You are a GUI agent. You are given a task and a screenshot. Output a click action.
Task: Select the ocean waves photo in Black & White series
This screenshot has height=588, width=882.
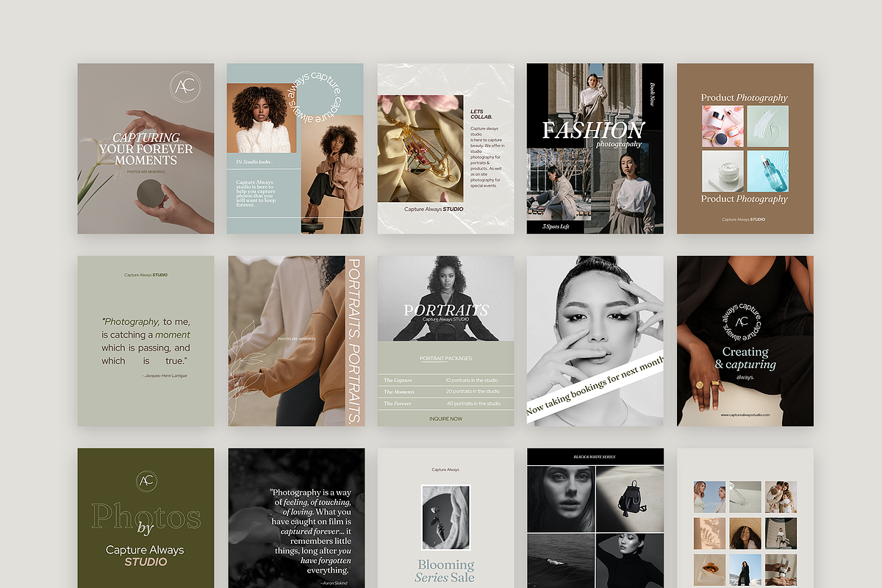click(561, 561)
